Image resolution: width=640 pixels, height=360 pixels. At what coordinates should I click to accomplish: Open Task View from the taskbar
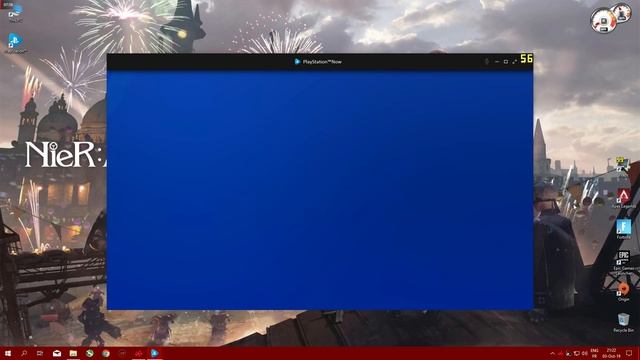point(40,353)
